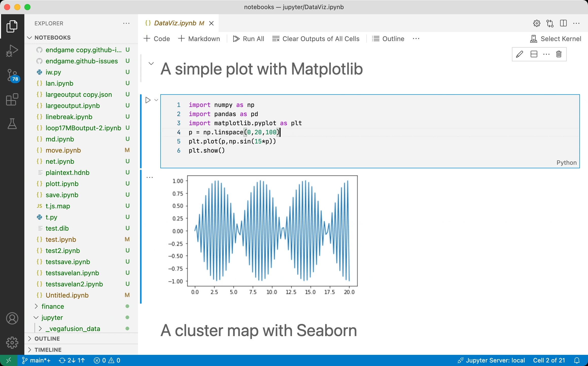Edit the cell with the pencil icon
Image resolution: width=588 pixels, height=366 pixels.
click(x=520, y=54)
